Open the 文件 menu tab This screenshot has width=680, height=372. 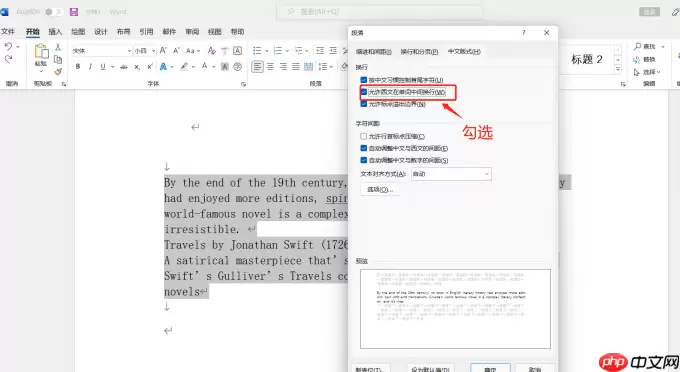click(x=8, y=32)
